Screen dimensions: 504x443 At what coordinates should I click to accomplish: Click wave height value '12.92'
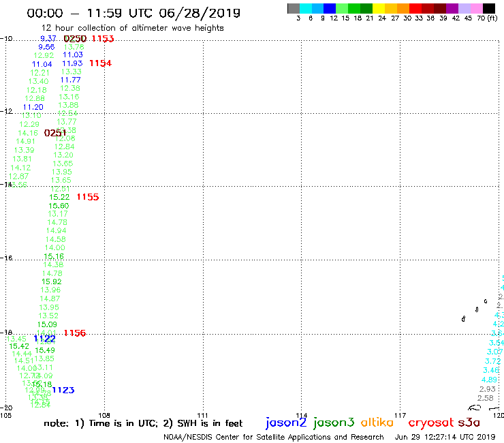[44, 55]
